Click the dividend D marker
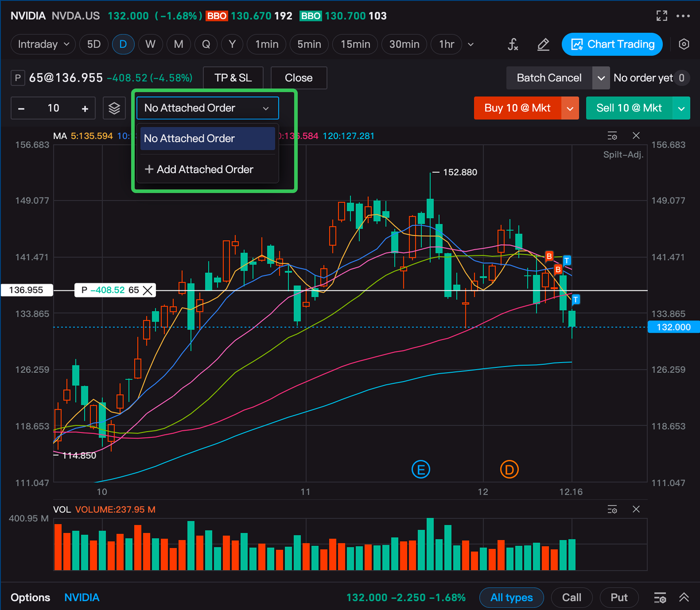 click(x=509, y=469)
